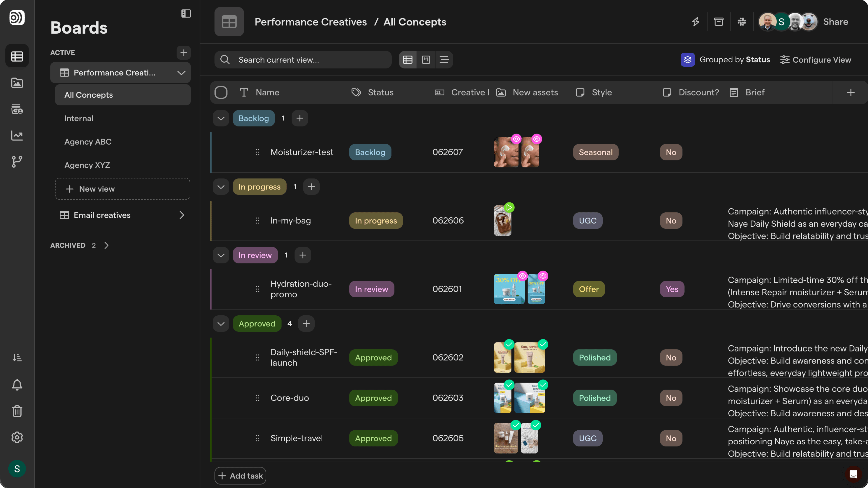The image size is (868, 488).
Task: Open the analytics chart sidebar icon
Action: click(17, 135)
